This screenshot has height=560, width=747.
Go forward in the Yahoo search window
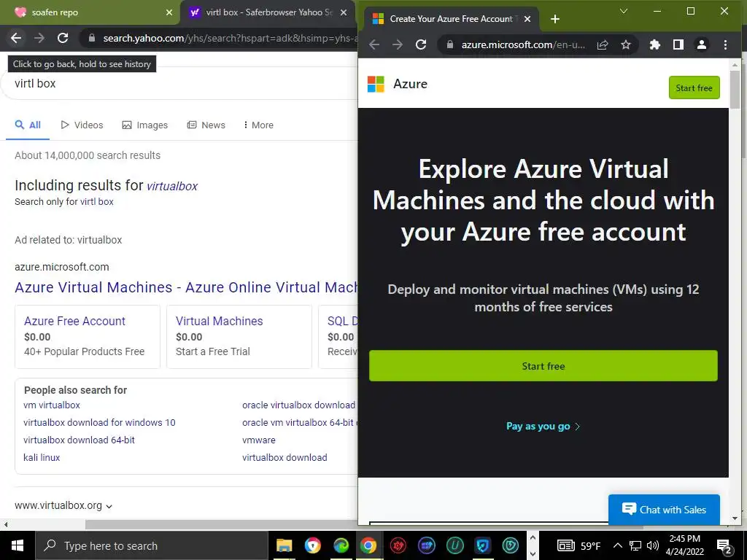tap(39, 38)
